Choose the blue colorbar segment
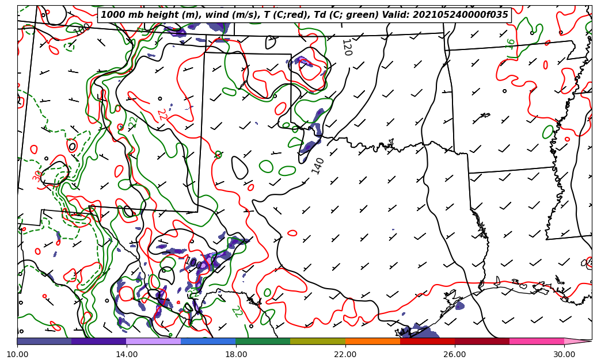Viewport: 597px width, 364px height. (208, 341)
